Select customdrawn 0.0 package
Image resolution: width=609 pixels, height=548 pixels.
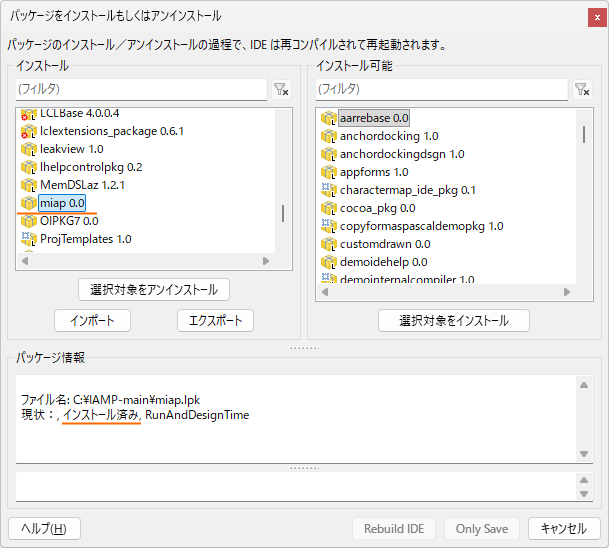pyautogui.click(x=385, y=244)
